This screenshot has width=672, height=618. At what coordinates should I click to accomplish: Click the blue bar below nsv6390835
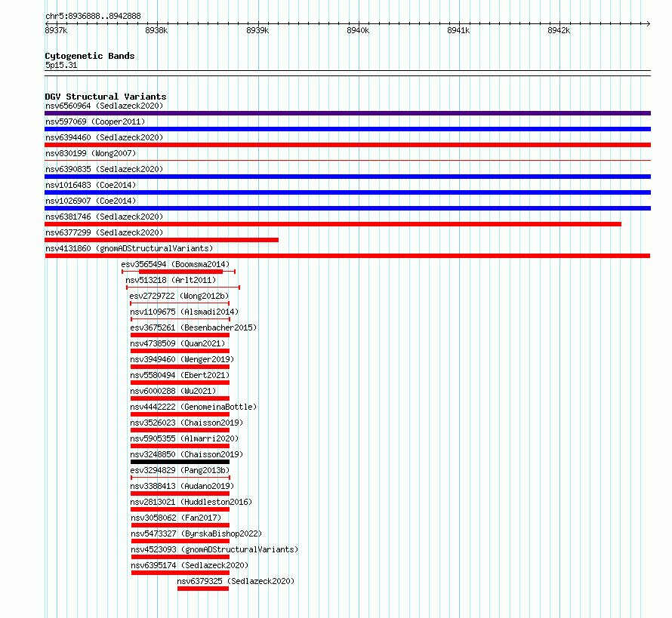(347, 177)
